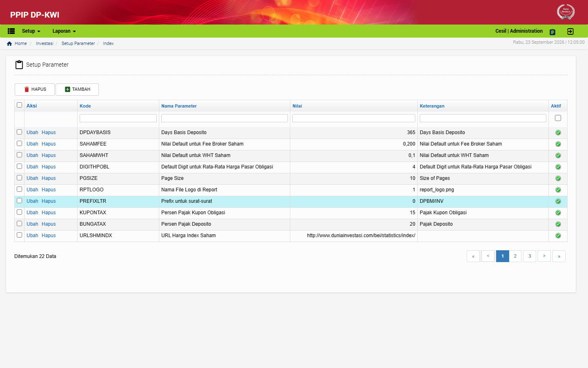This screenshot has width=588, height=368.
Task: Click the HAPUS delete button
Action: (x=35, y=90)
